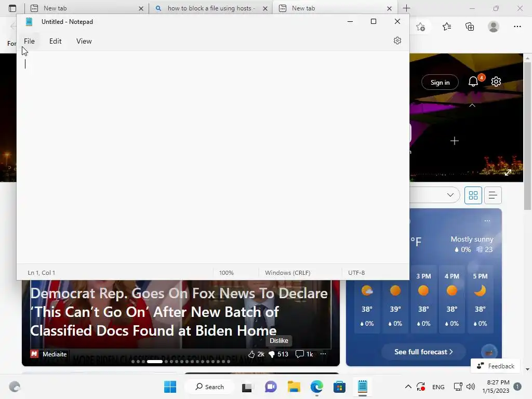This screenshot has height=399, width=532.
Task: Close the first New tab in Edge
Action: 141,8
